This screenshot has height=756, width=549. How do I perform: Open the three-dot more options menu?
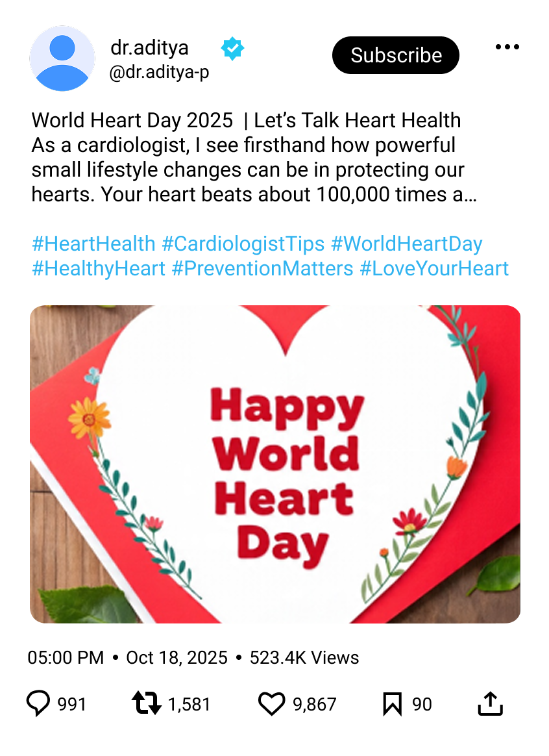coord(509,46)
